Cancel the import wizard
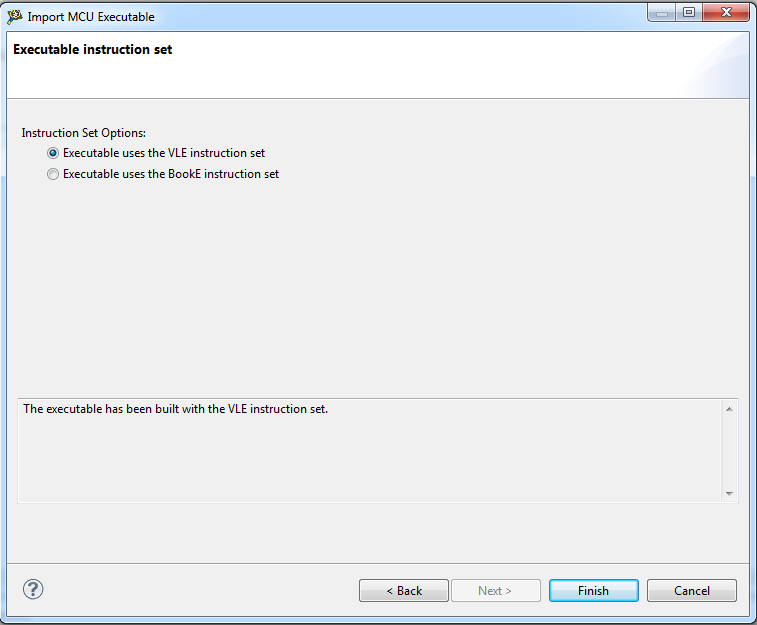This screenshot has height=625, width=757. point(692,590)
